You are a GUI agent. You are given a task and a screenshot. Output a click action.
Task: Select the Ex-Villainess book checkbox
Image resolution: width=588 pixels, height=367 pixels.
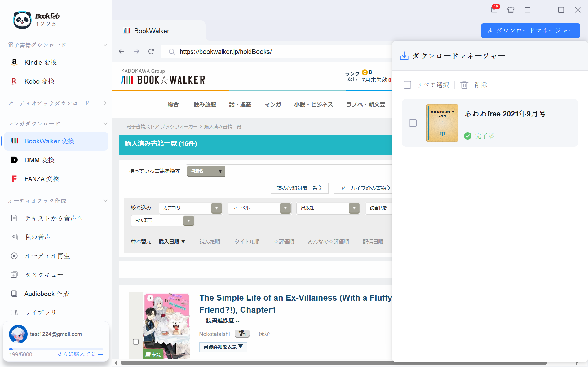136,342
